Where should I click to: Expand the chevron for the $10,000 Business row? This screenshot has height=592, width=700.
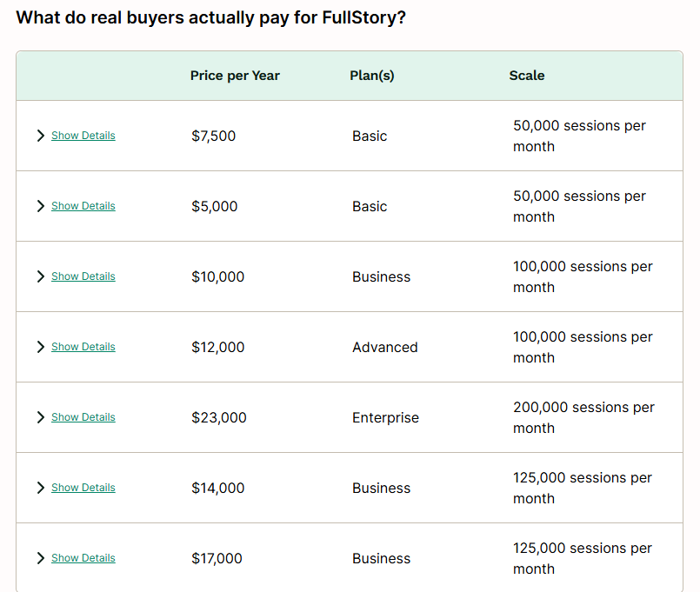pos(40,276)
